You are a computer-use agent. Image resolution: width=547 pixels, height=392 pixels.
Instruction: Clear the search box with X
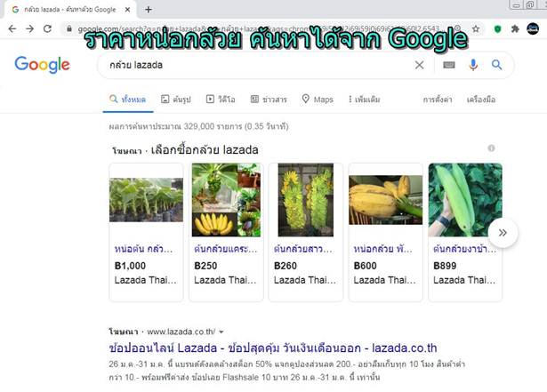click(419, 65)
